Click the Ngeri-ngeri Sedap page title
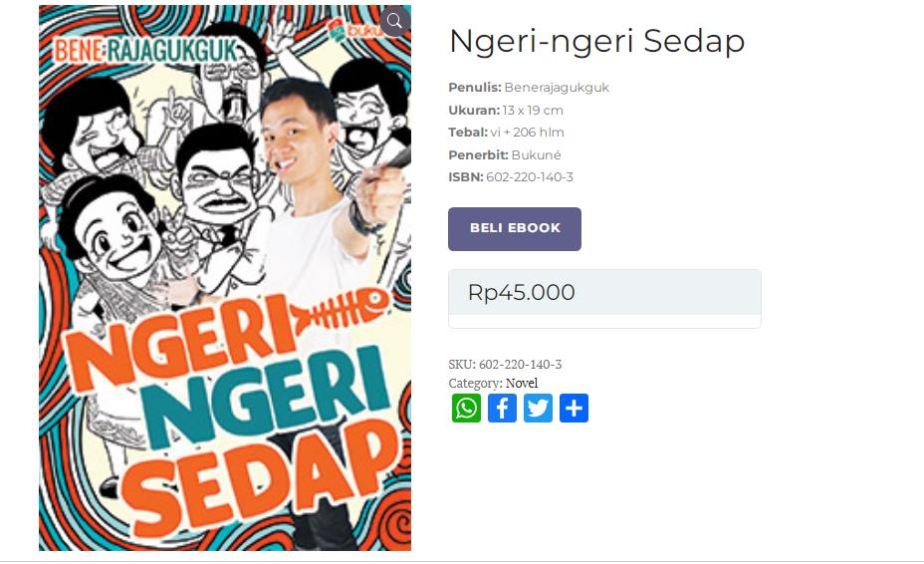The width and height of the screenshot is (924, 564). [x=597, y=41]
